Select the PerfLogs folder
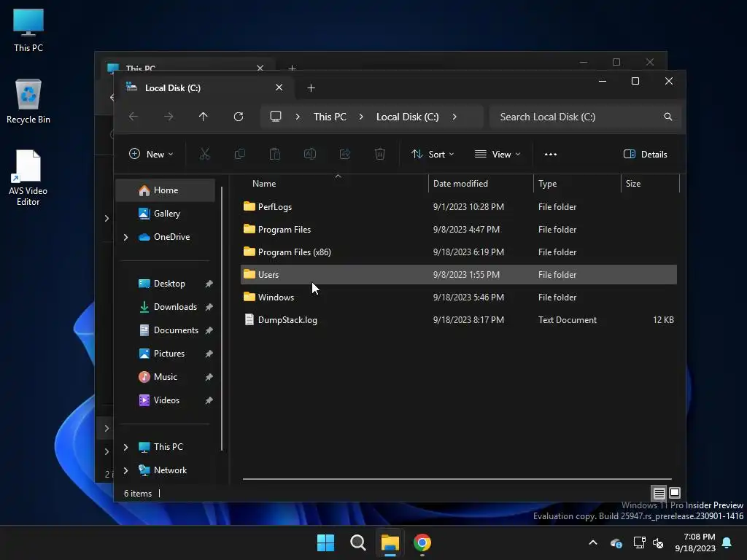This screenshot has height=560, width=747. tap(458, 206)
